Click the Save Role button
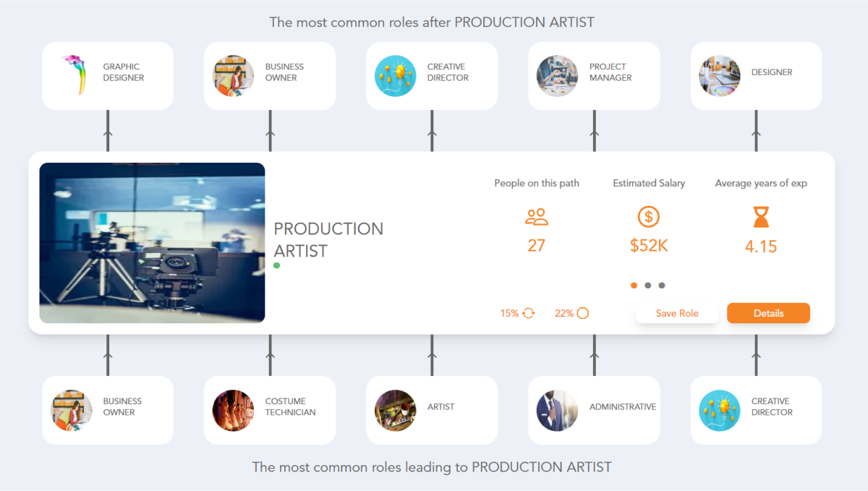 677,313
